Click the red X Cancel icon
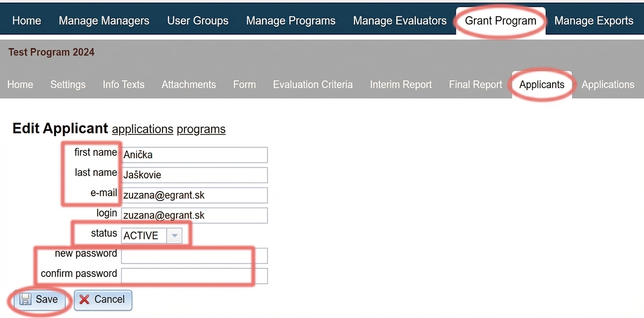This screenshot has height=318, width=644. 84,299
